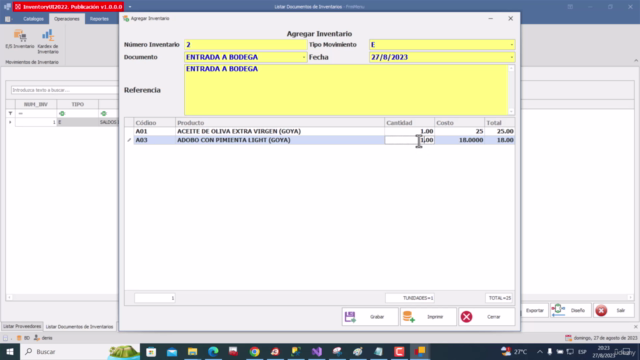Click the calendar icon in status bar
The image size is (640, 360).
[568, 338]
